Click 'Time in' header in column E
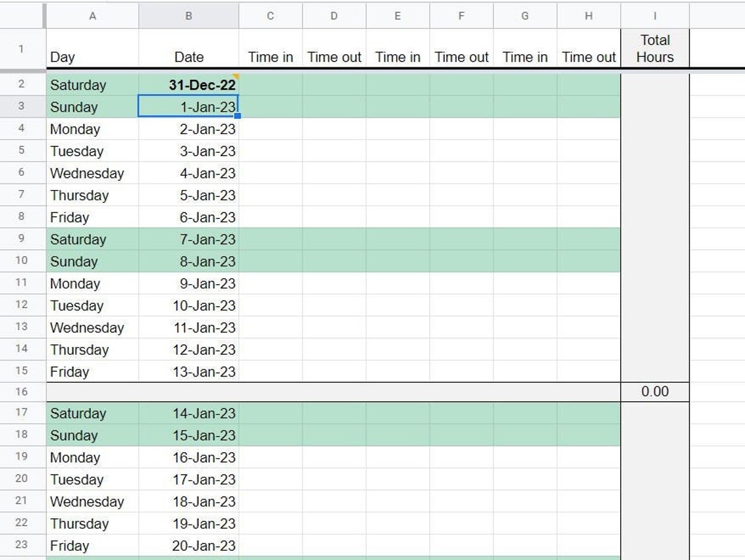 click(398, 48)
